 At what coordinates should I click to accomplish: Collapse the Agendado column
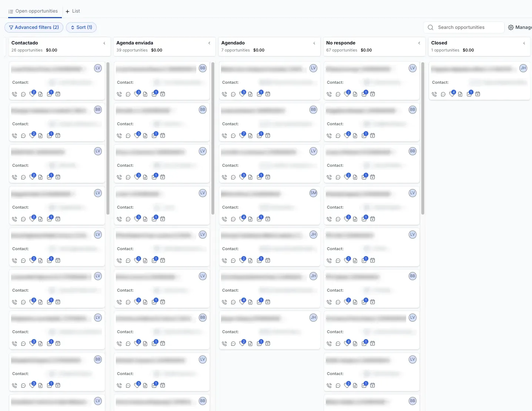click(314, 43)
